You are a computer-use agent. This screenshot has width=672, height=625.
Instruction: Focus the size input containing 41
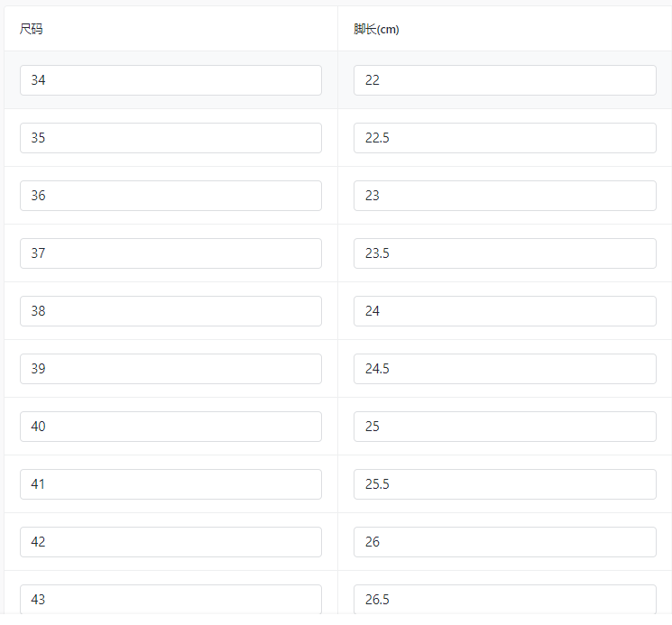pos(170,484)
